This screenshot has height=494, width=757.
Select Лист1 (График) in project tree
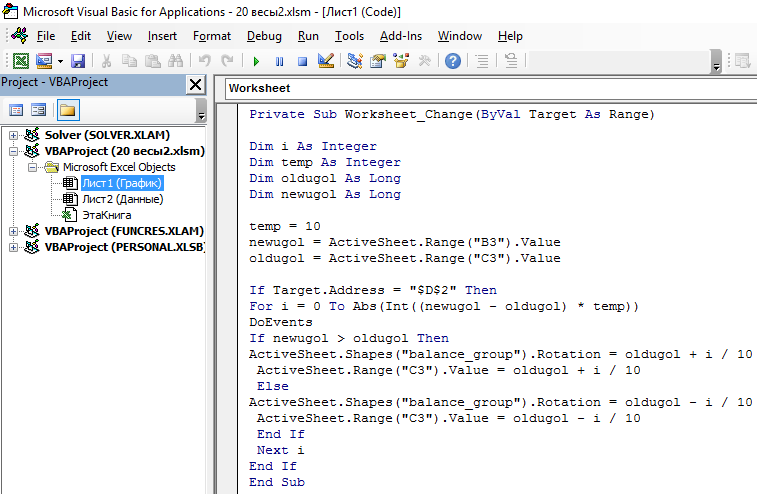122,183
